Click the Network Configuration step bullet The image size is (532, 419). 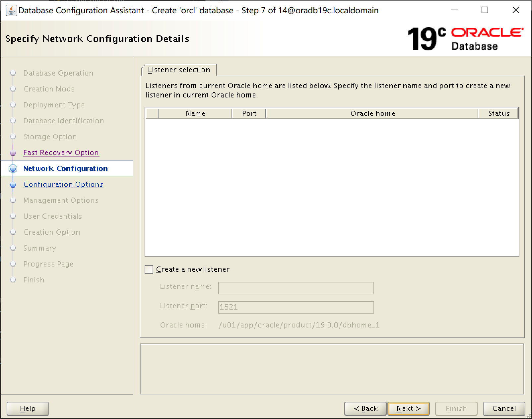pos(13,169)
